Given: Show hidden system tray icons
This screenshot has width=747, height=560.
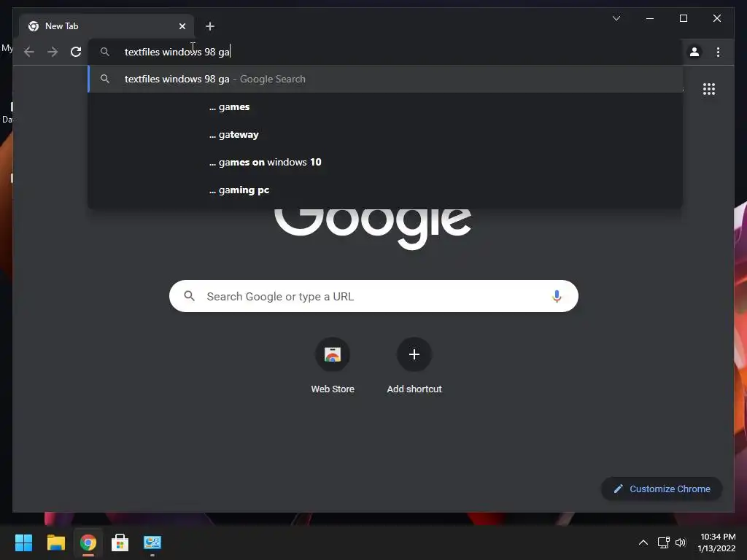Looking at the screenshot, I should pyautogui.click(x=643, y=542).
